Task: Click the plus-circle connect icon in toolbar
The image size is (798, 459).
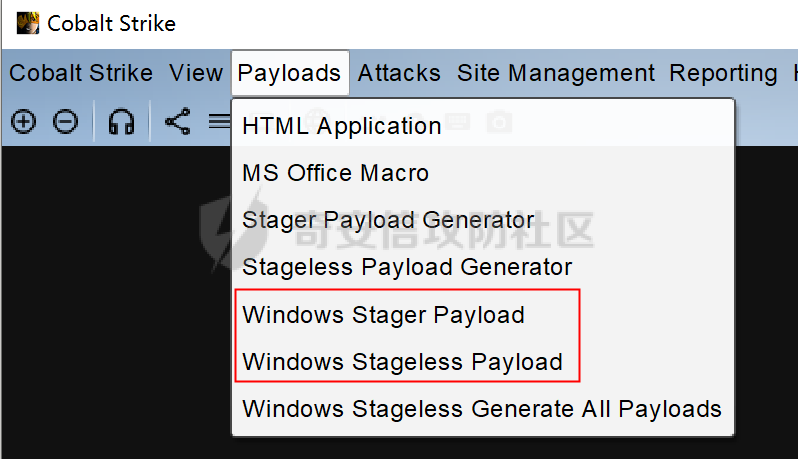Action: click(x=23, y=122)
